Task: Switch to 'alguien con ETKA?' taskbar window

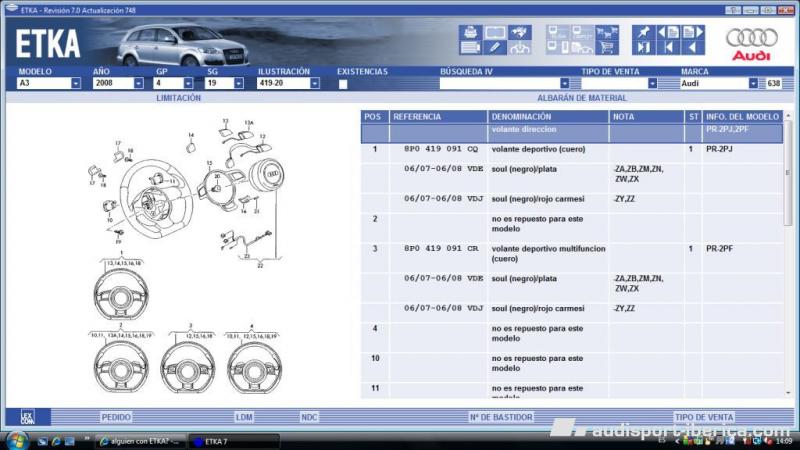Action: [141, 441]
